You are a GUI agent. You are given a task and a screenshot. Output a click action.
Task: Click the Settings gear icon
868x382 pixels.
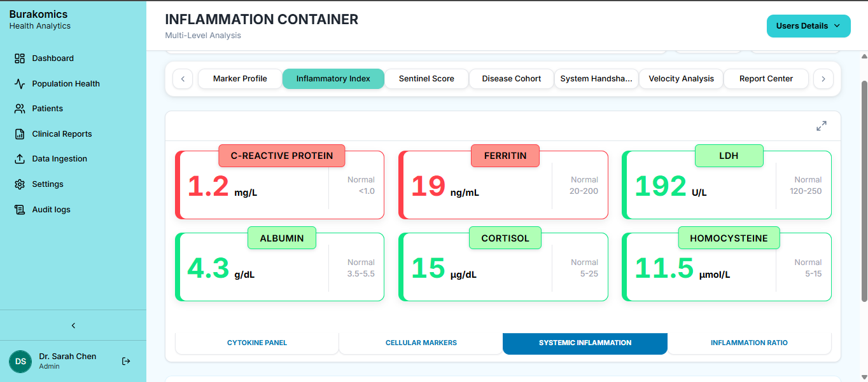pos(20,184)
